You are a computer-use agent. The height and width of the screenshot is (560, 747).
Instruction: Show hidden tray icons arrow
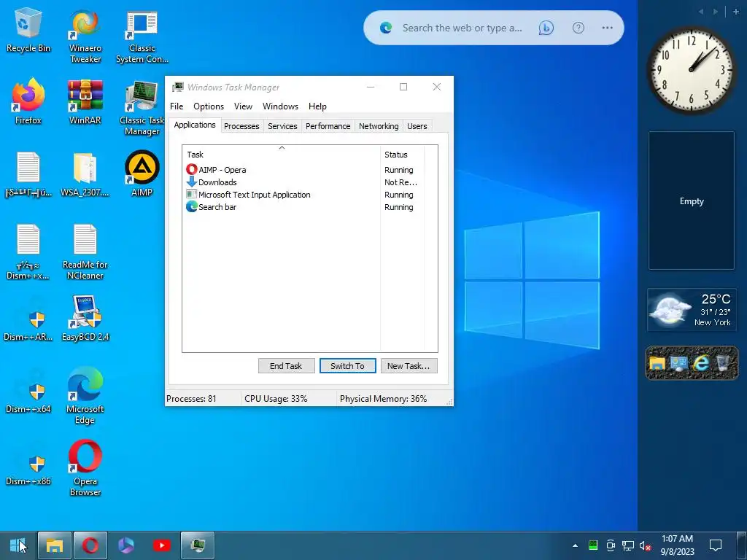[x=575, y=545]
